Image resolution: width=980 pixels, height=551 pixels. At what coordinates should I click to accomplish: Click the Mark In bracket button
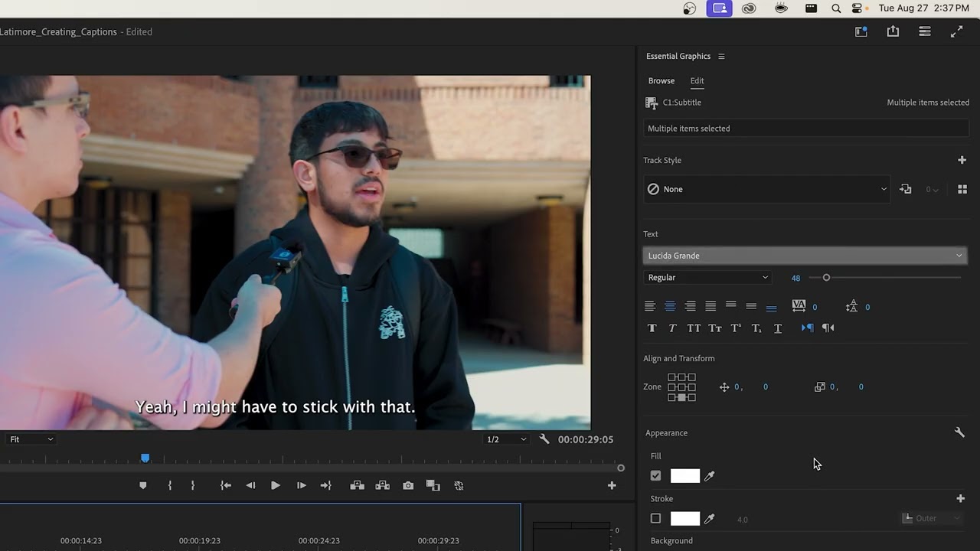[x=170, y=485]
